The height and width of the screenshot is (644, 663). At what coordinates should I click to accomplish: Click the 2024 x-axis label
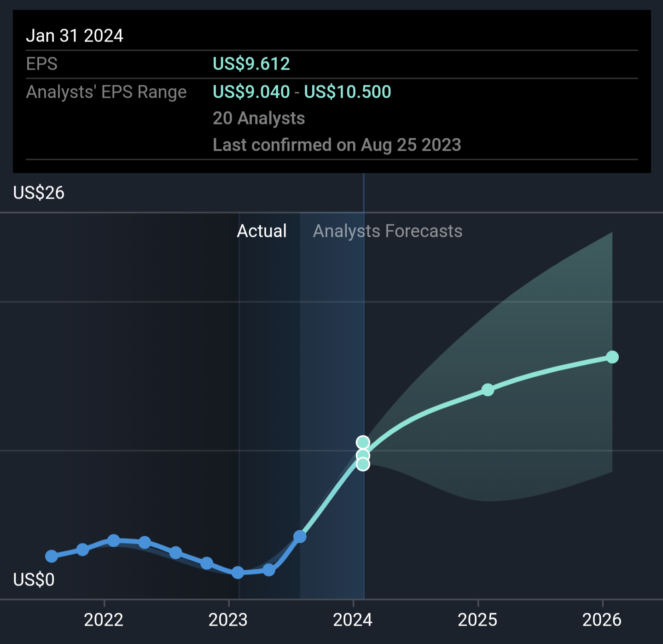[353, 620]
